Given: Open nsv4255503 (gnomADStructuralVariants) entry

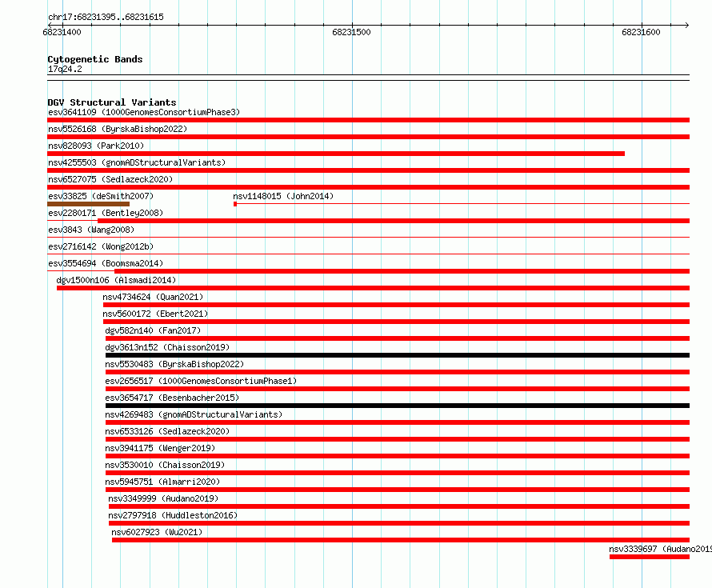Looking at the screenshot, I should pyautogui.click(x=137, y=162).
